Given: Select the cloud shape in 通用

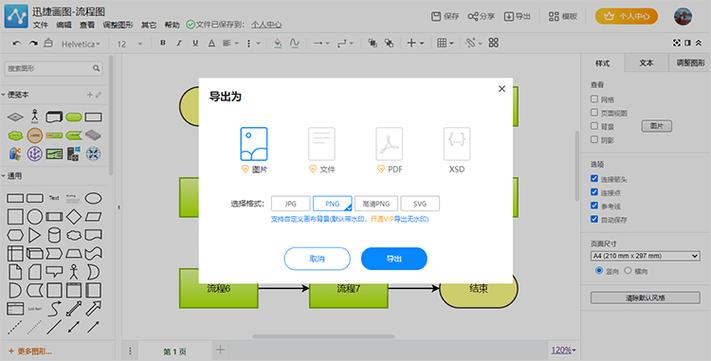Looking at the screenshot, I should click(x=74, y=235).
